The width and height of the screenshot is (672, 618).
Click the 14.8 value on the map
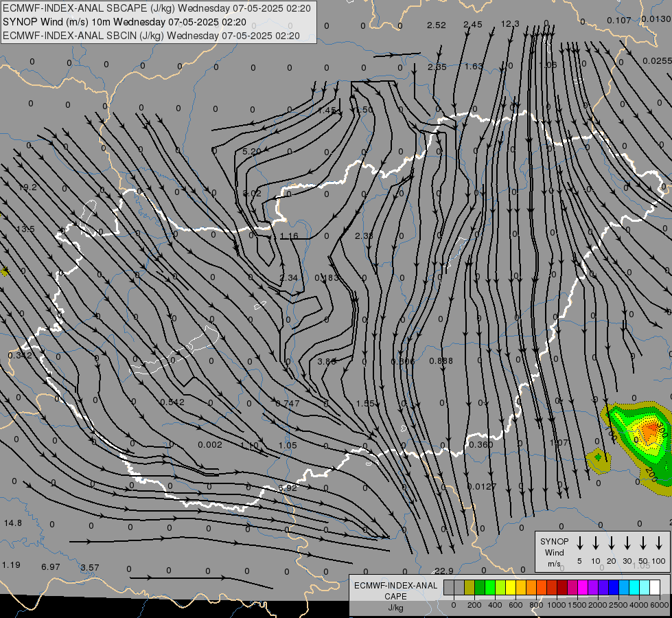[13, 523]
